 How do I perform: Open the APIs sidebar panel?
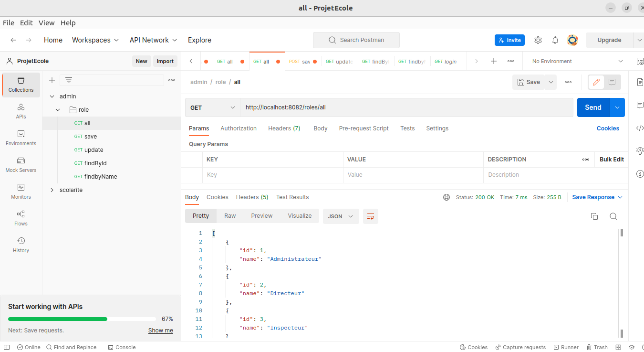point(21,111)
